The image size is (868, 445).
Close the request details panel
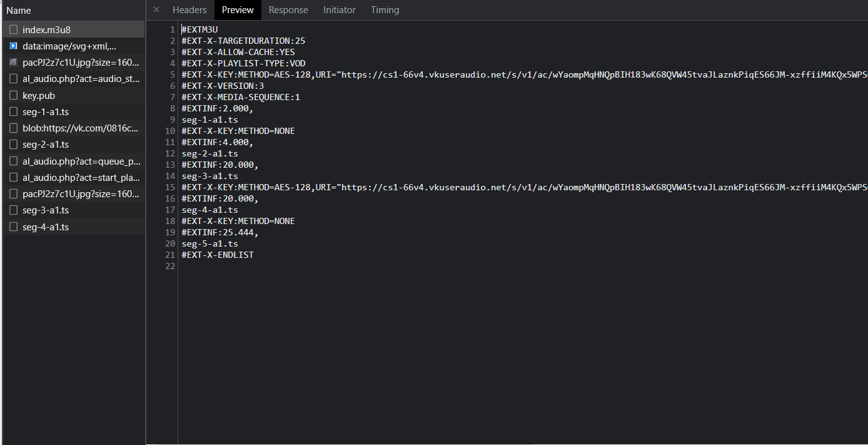coord(156,9)
